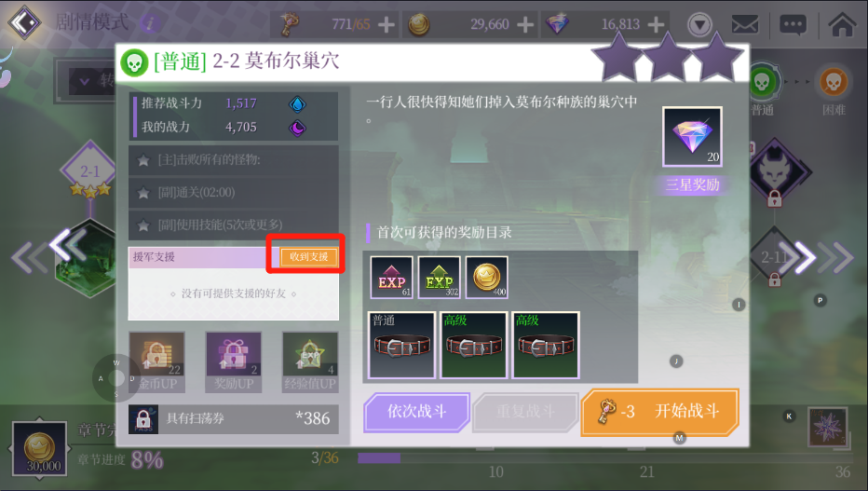This screenshot has height=491, width=868.
Task: Open the home icon in top bar
Action: coord(842,24)
